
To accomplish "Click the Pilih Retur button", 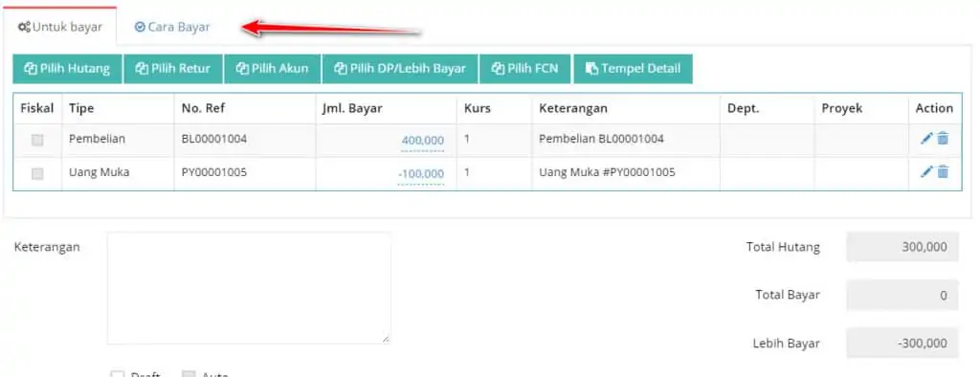I will pyautogui.click(x=174, y=69).
